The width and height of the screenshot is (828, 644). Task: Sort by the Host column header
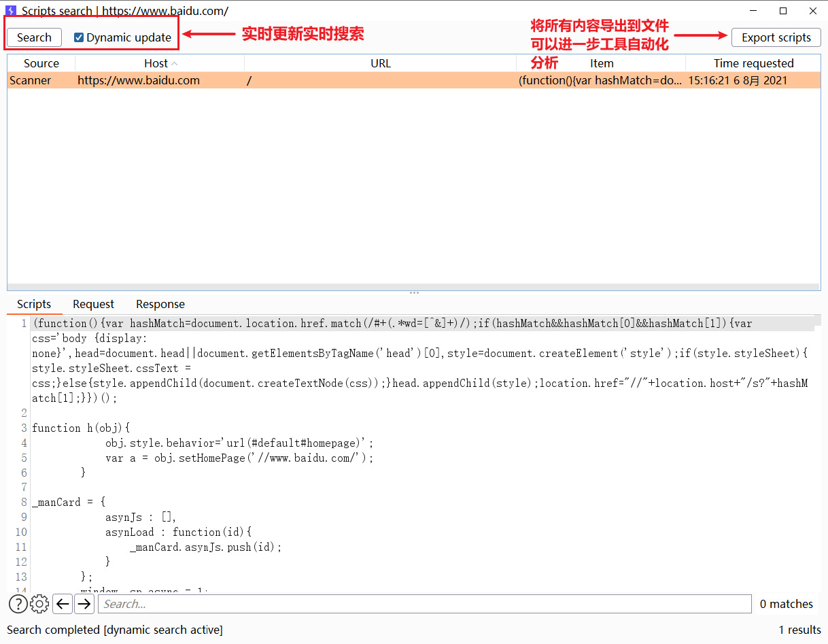(x=160, y=63)
